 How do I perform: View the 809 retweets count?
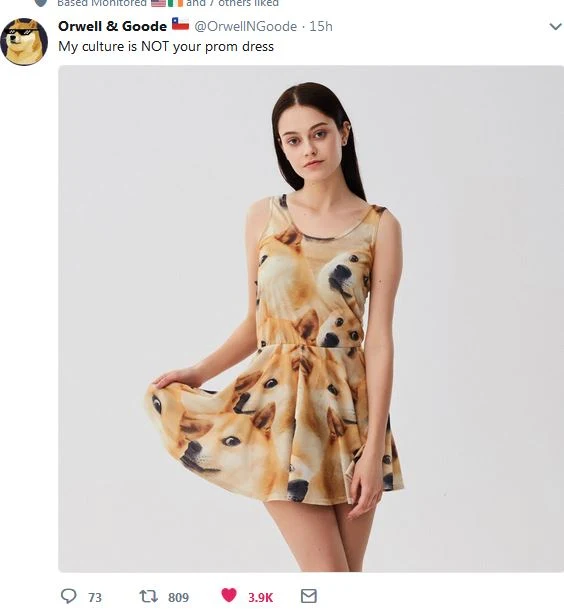tap(178, 597)
